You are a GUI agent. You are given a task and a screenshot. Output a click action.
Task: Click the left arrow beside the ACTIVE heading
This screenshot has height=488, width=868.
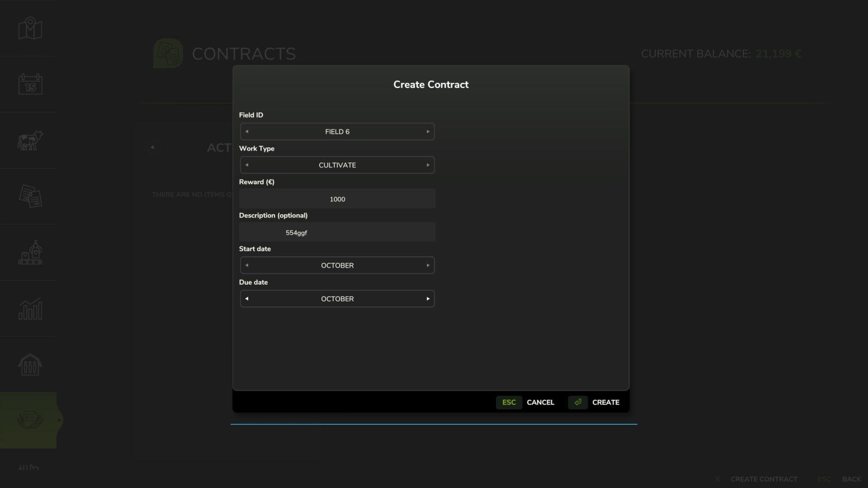(153, 147)
